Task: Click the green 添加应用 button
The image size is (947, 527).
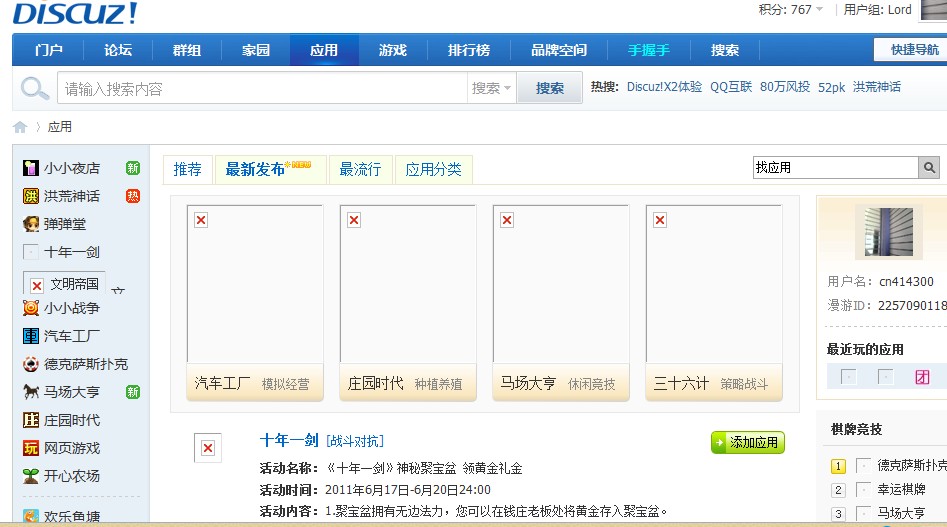Action: (x=748, y=442)
